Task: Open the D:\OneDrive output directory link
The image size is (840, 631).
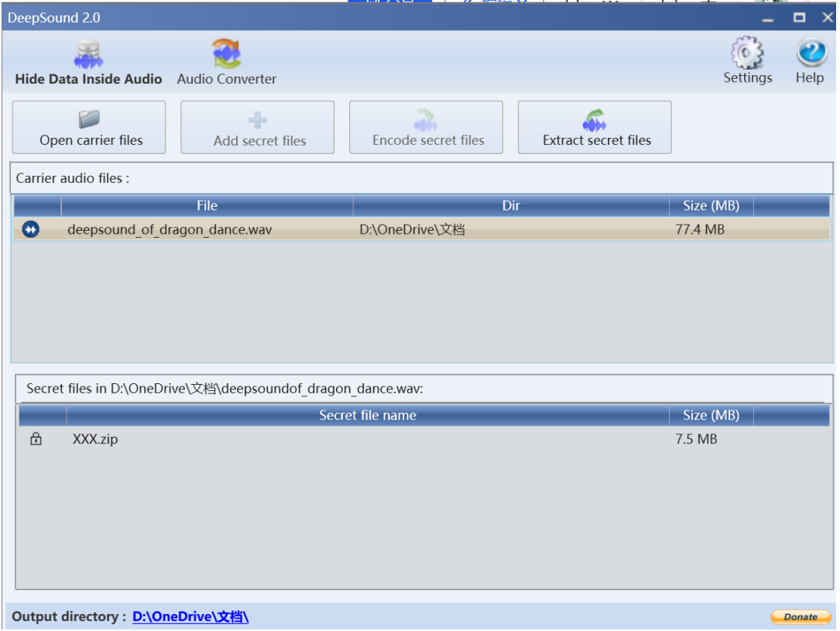Action: pyautogui.click(x=190, y=616)
